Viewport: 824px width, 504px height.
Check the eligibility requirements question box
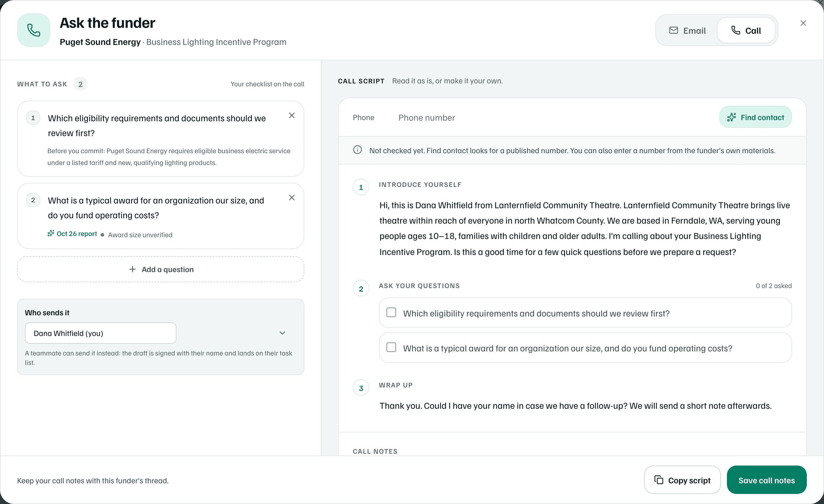[391, 313]
